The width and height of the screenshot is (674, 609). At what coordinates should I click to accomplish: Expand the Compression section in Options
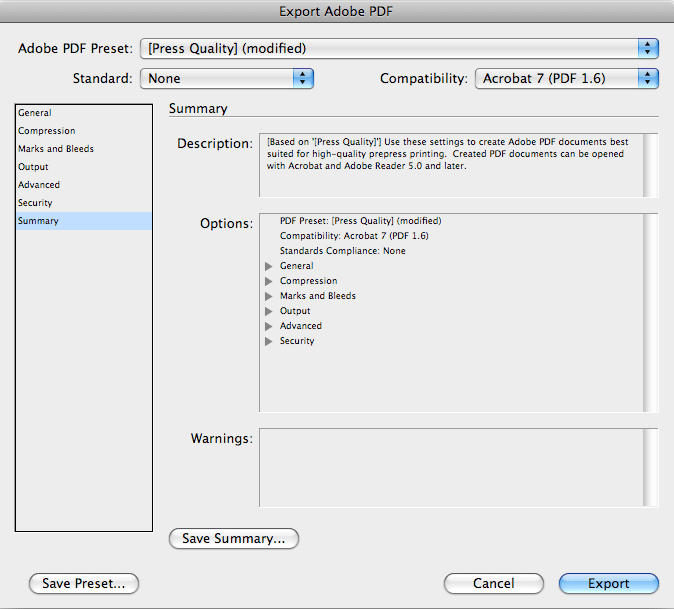[x=269, y=282]
